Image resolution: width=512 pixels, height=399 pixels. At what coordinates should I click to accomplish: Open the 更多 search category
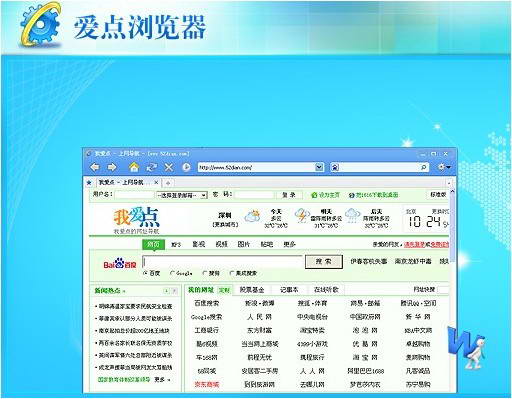289,244
